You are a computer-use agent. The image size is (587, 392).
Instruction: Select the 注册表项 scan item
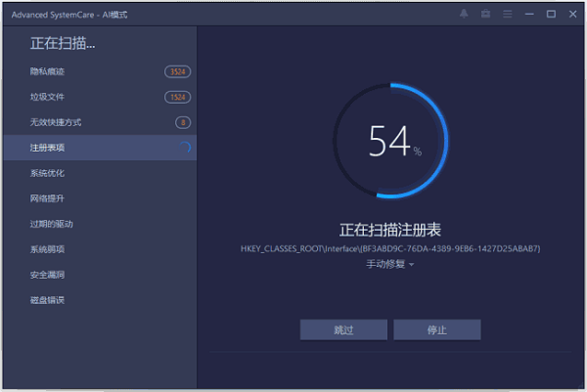click(x=100, y=148)
